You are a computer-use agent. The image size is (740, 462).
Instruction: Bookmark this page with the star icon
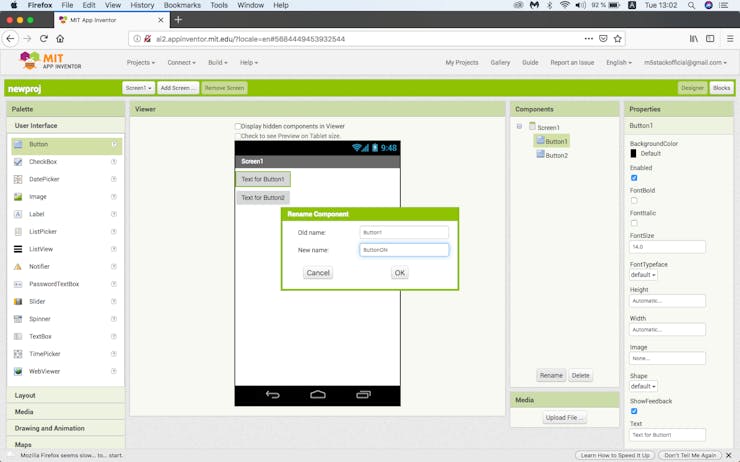pyautogui.click(x=617, y=39)
